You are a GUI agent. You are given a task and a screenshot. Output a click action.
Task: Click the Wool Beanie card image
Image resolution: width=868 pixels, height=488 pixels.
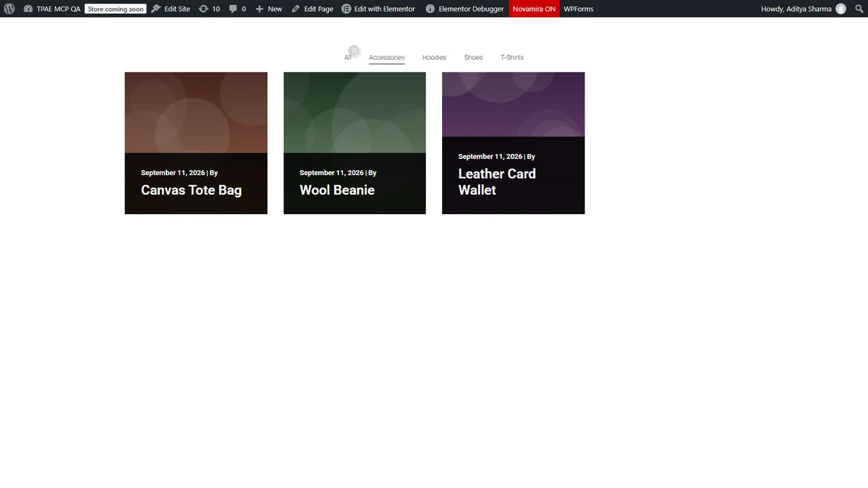354,113
